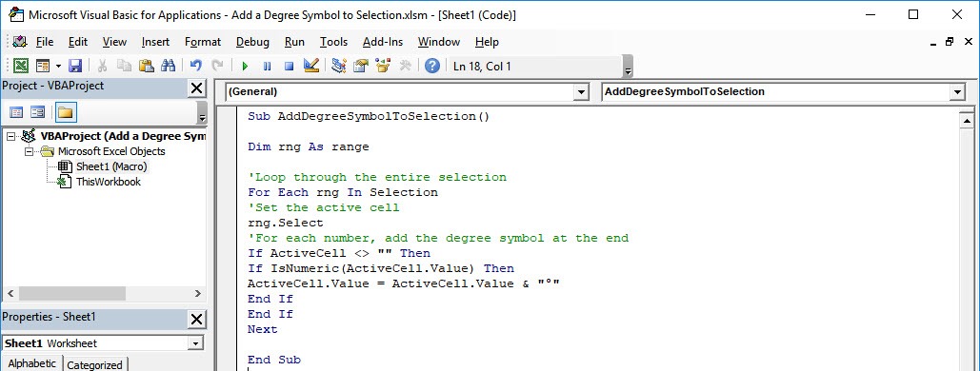Viewport: 980px width, 371px height.
Task: Toggle Design Mode icon
Action: point(310,66)
